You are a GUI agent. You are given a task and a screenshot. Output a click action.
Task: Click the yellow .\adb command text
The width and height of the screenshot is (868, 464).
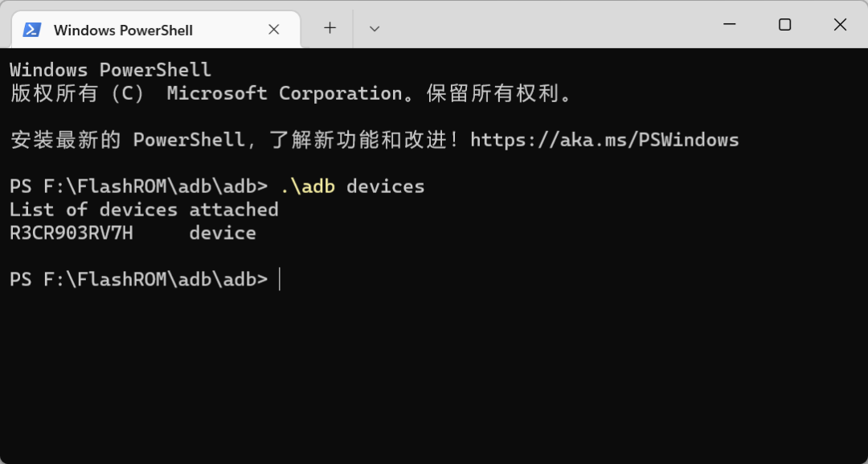click(x=307, y=187)
